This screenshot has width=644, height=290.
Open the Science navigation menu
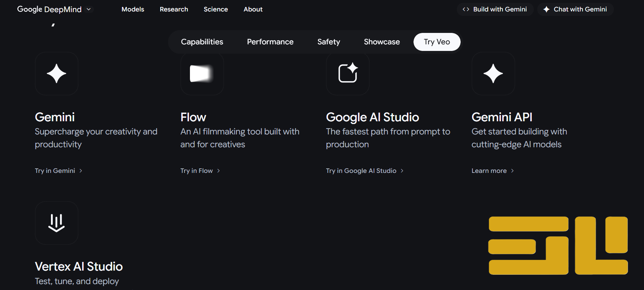[x=216, y=9]
